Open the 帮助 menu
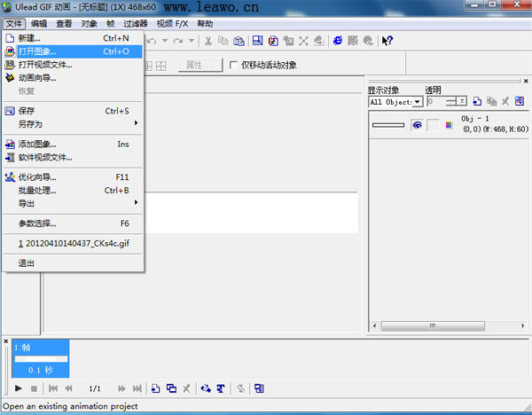 point(206,24)
